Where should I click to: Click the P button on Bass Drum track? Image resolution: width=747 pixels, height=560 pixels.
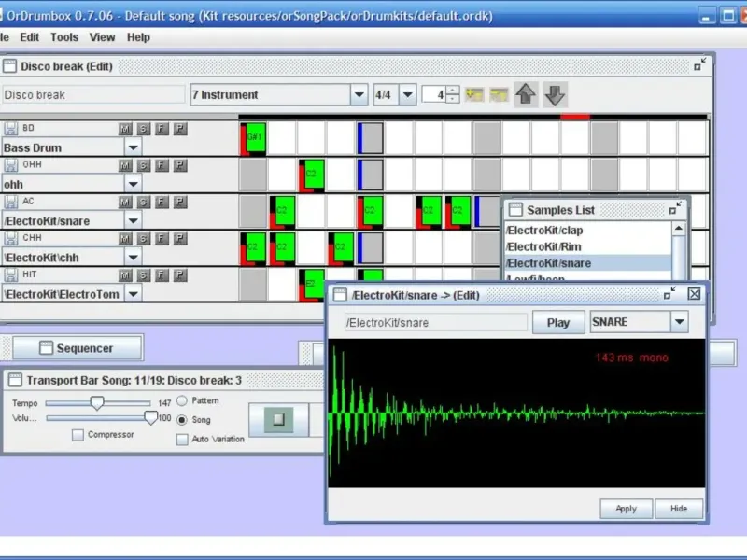pos(179,129)
